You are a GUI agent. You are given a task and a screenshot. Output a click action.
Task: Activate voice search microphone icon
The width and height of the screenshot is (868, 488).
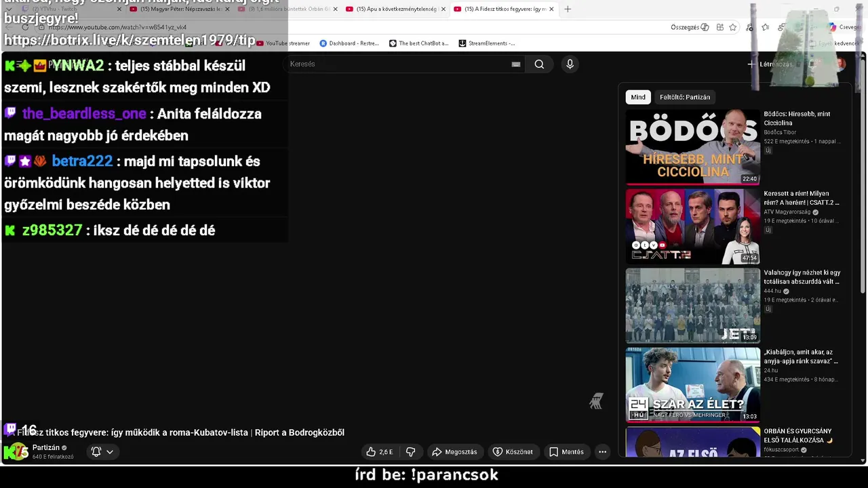click(x=570, y=64)
